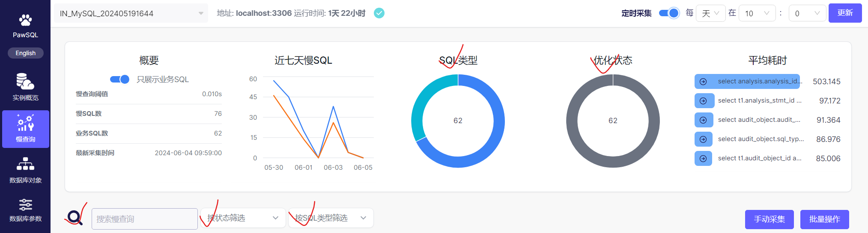This screenshot has width=868, height=233.
Task: Click the green connection status check icon
Action: [379, 13]
